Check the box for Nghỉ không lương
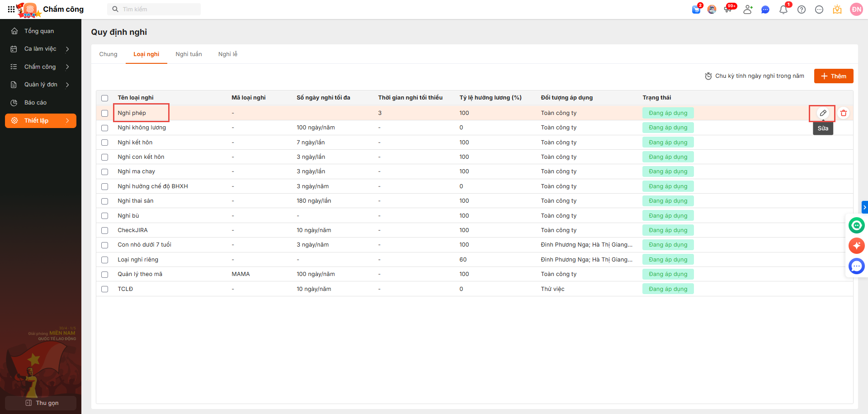Viewport: 868px width, 414px height. pos(105,128)
